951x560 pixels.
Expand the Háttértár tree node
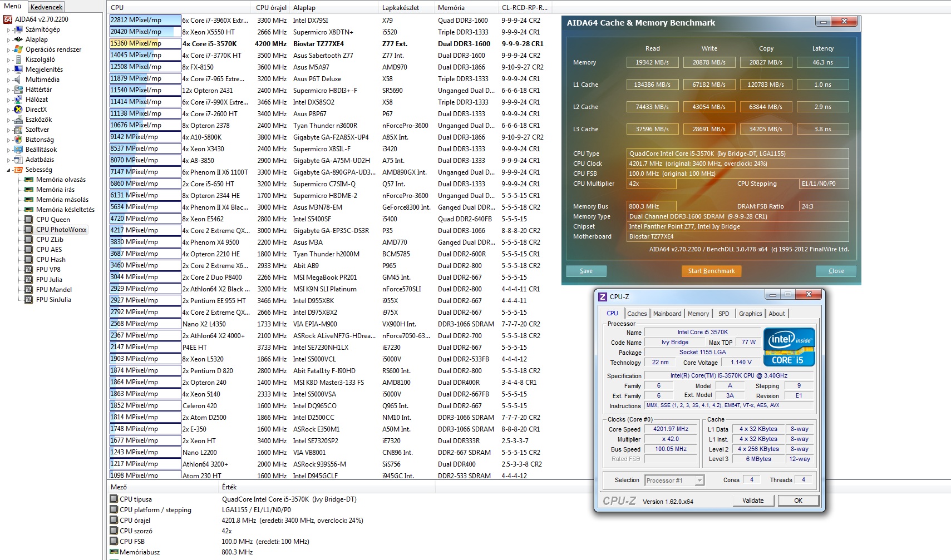tap(8, 90)
